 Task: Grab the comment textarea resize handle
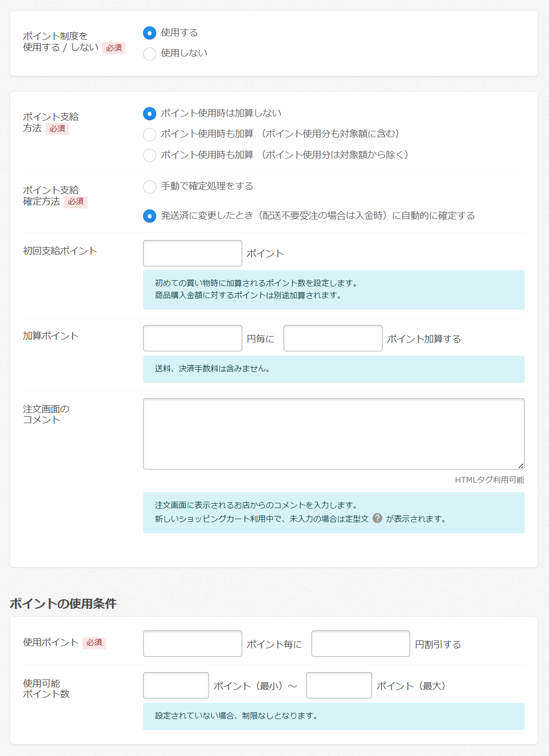click(x=520, y=465)
